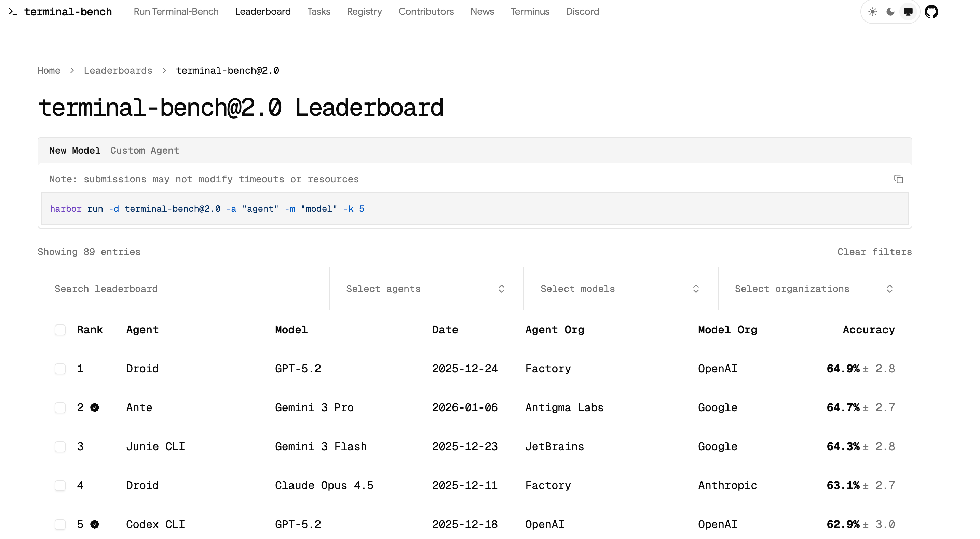This screenshot has height=539, width=980.
Task: Open the Select organizations dropdown
Action: pyautogui.click(x=815, y=289)
